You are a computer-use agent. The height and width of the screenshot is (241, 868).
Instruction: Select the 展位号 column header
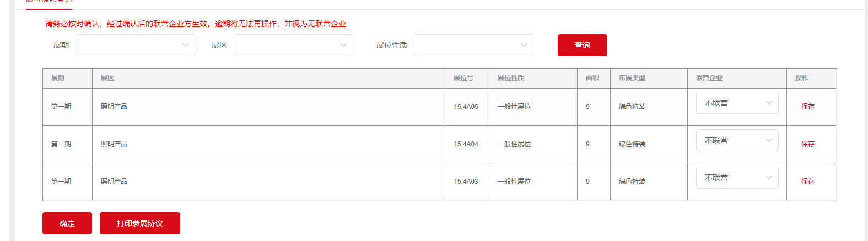click(x=463, y=78)
